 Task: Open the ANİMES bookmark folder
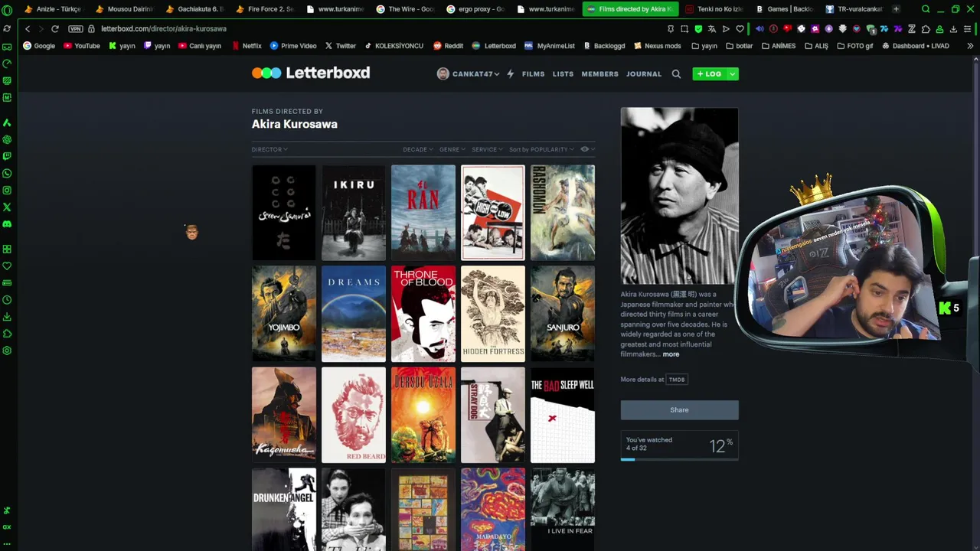779,46
